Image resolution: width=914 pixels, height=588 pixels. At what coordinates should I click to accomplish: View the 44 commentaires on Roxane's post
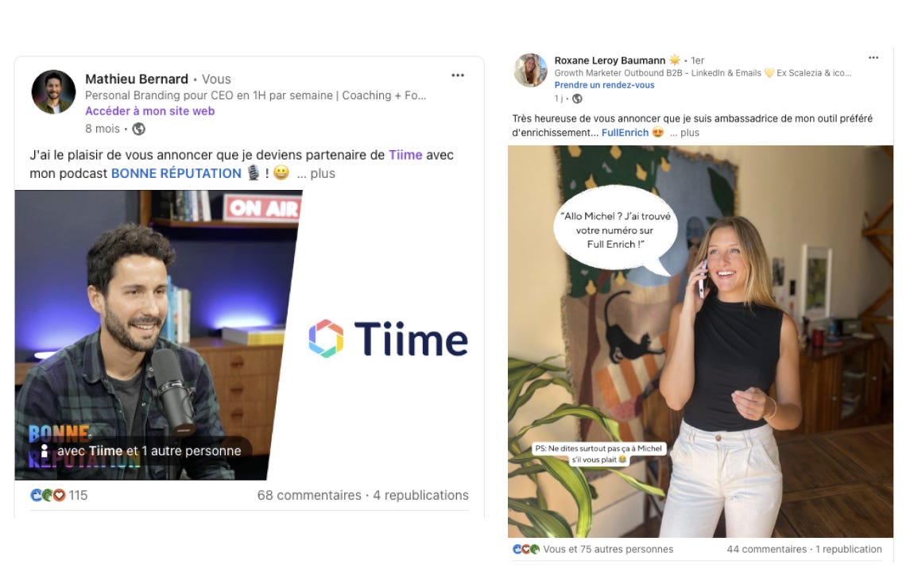point(766,549)
